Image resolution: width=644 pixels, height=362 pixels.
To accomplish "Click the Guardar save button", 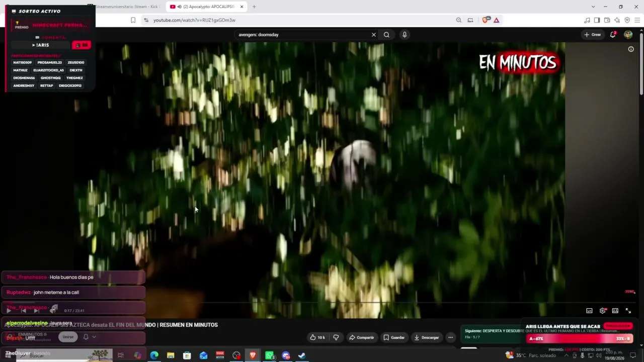I will pos(394,337).
